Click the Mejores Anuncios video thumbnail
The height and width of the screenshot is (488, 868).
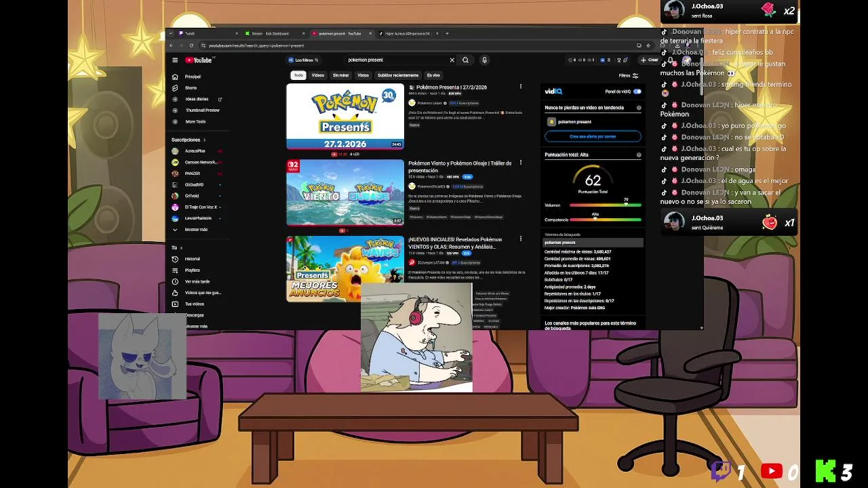point(345,268)
